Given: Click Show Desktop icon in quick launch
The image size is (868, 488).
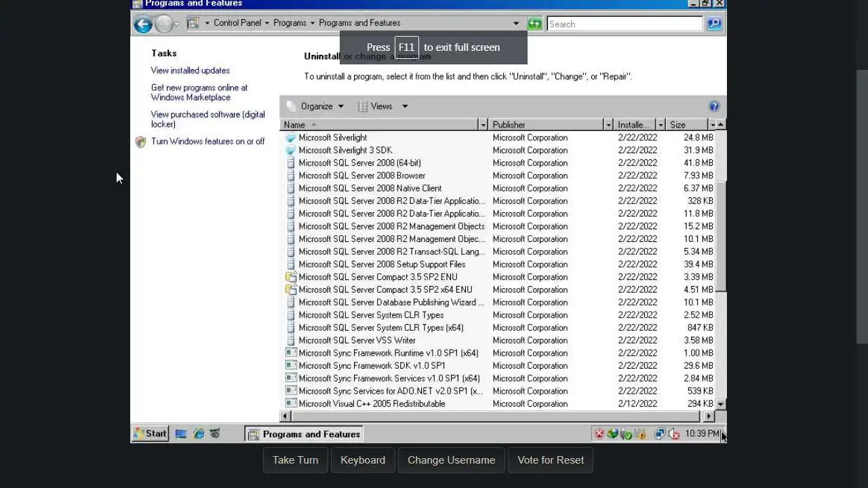Looking at the screenshot, I should point(181,434).
